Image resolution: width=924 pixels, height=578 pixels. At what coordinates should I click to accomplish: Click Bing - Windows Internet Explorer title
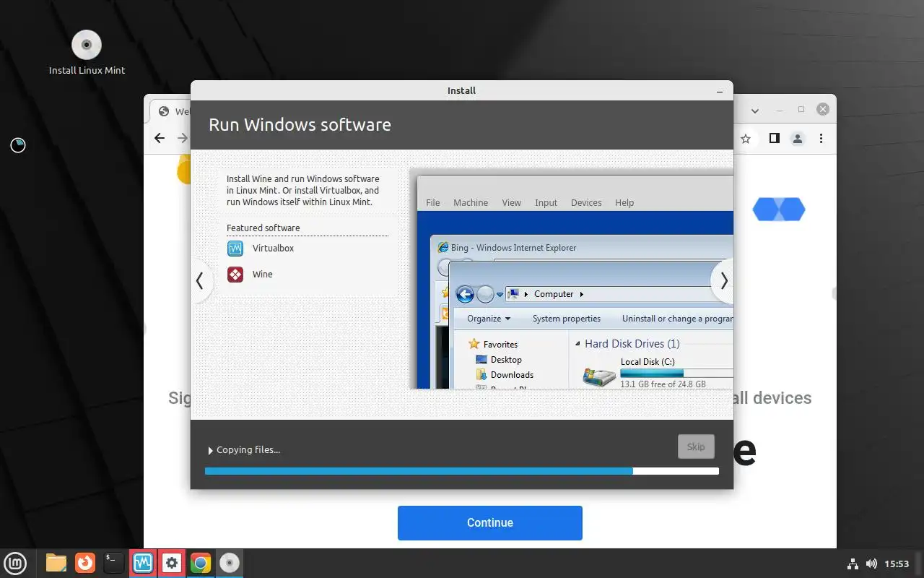coord(514,248)
